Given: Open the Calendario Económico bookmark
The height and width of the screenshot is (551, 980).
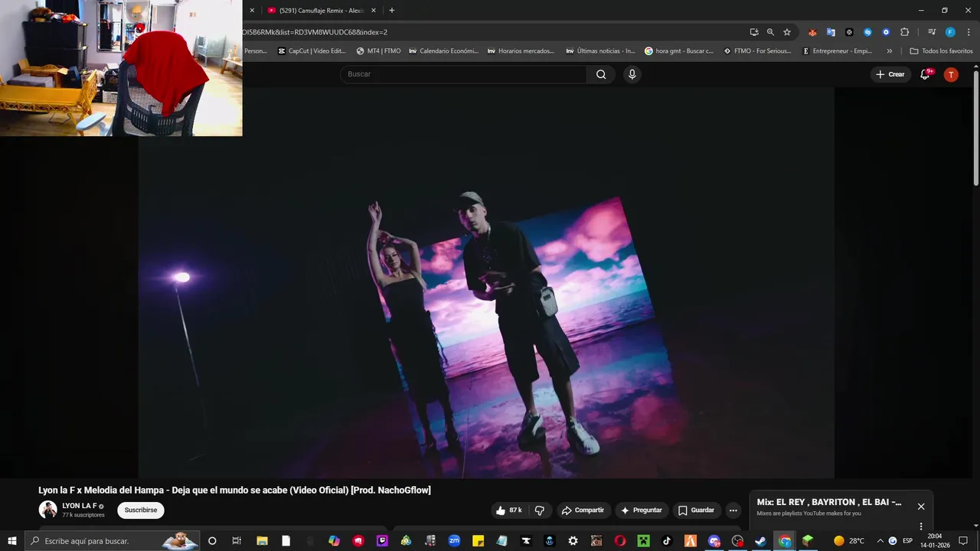Looking at the screenshot, I should tap(443, 51).
